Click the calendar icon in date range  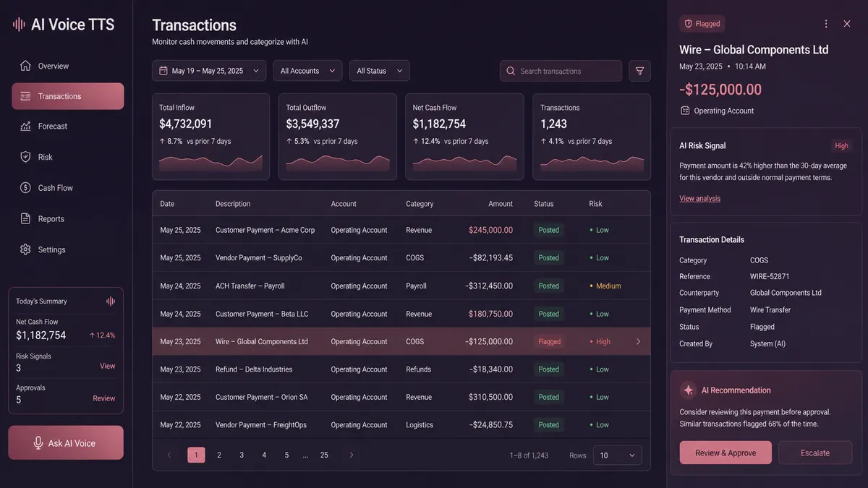[163, 71]
